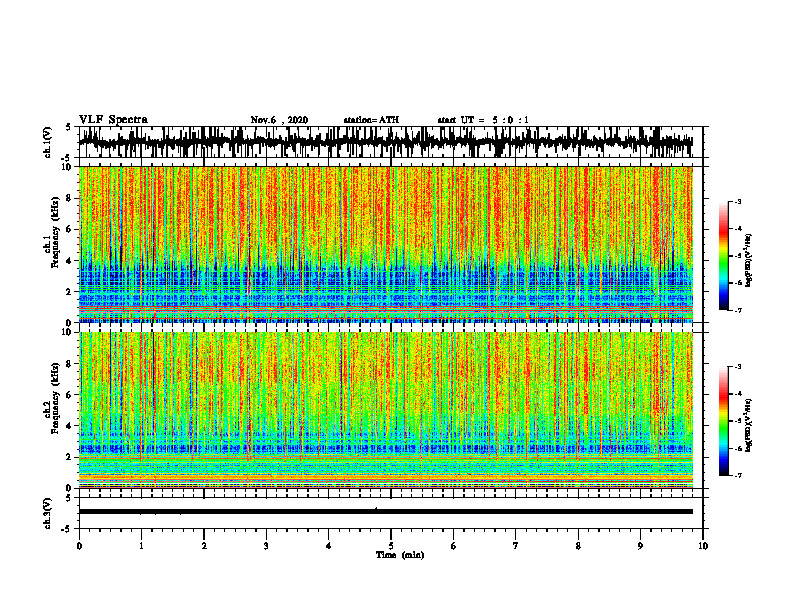The height and width of the screenshot is (612, 792).
Task: Click the -7 value on ch.2 colorbar
Action: [x=737, y=475]
